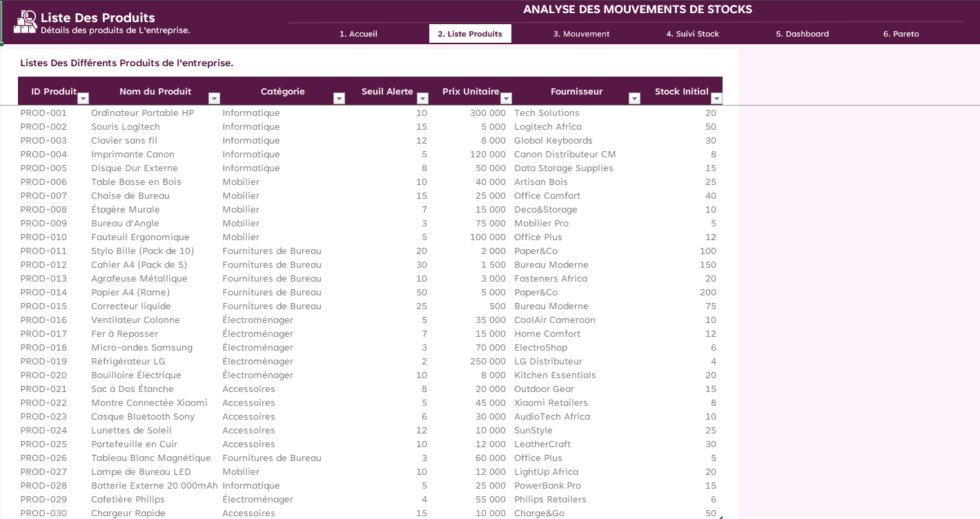This screenshot has height=519, width=980.
Task: Select the 300 000 price cell
Action: [469, 112]
